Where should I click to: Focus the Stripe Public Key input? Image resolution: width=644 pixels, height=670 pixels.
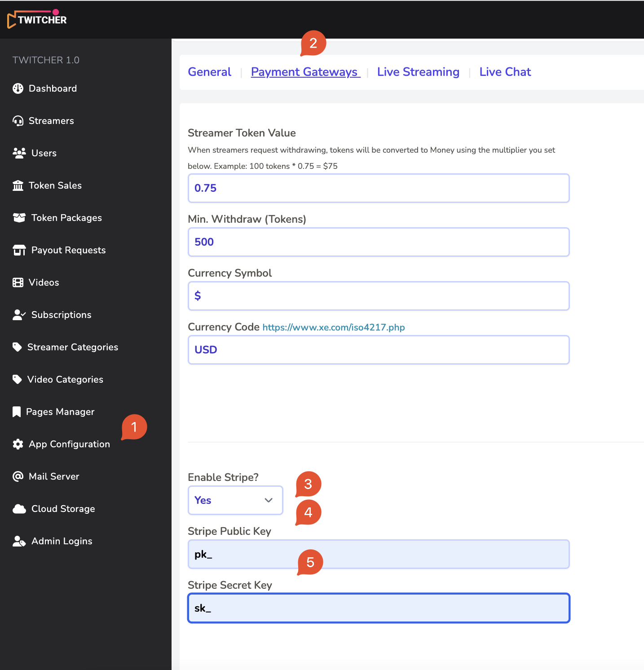click(379, 554)
